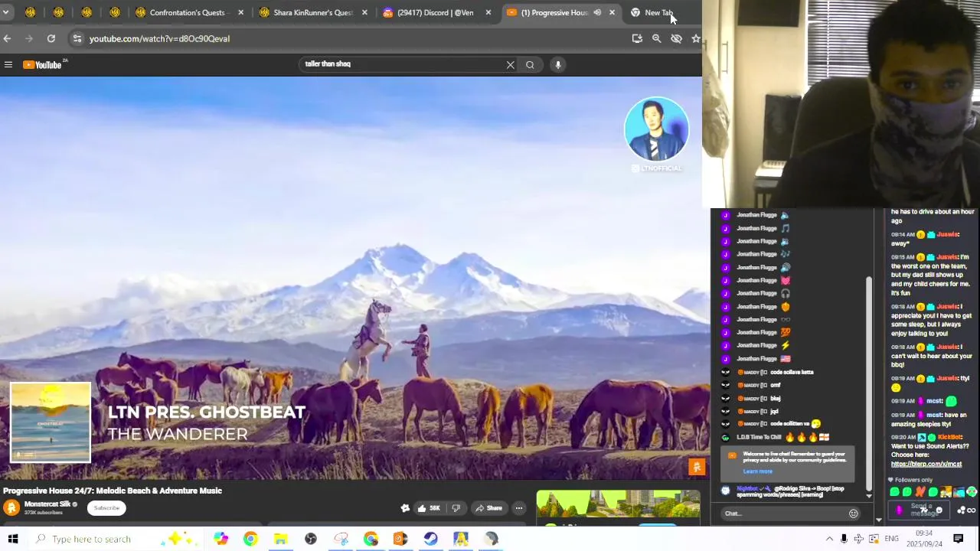Click the live chat scrollbar thumb
This screenshot has width=980, height=551.
[868, 383]
